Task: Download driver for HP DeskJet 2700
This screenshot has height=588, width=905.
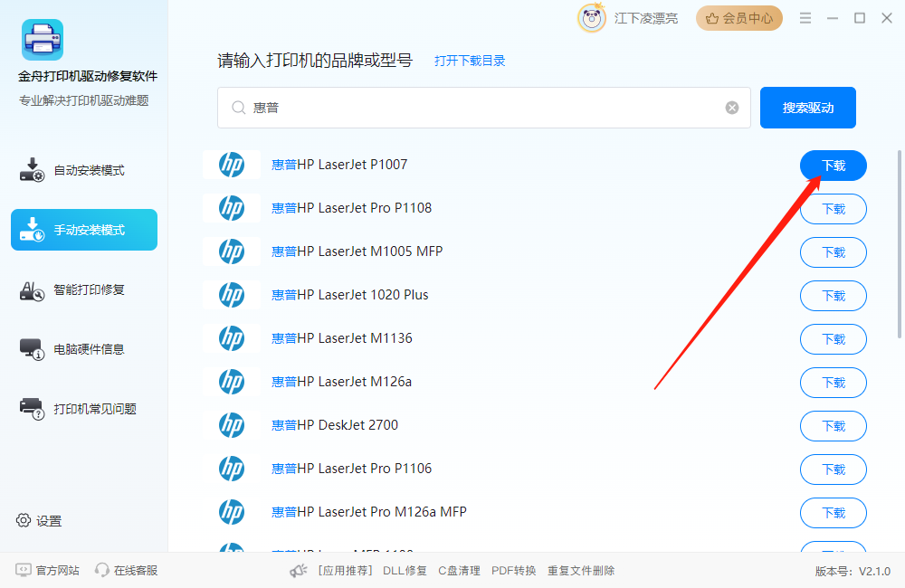Action: pyautogui.click(x=833, y=426)
